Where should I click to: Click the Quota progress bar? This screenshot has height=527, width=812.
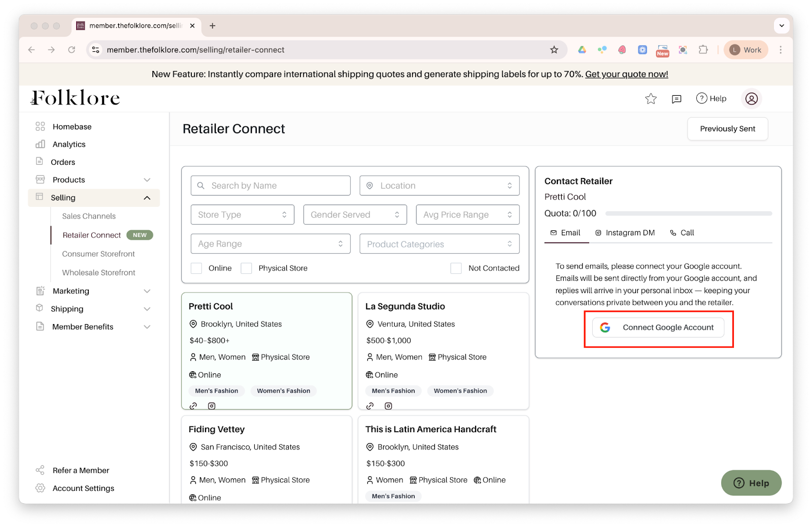click(688, 214)
